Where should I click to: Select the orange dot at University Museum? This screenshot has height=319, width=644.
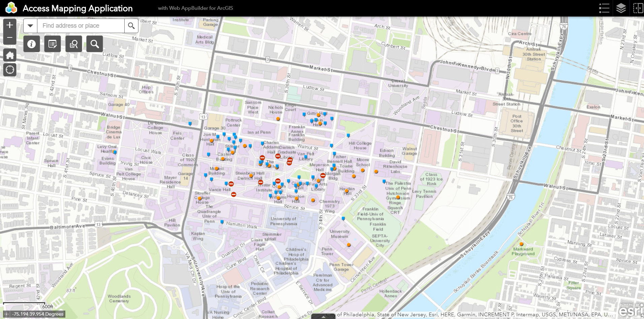click(x=349, y=245)
